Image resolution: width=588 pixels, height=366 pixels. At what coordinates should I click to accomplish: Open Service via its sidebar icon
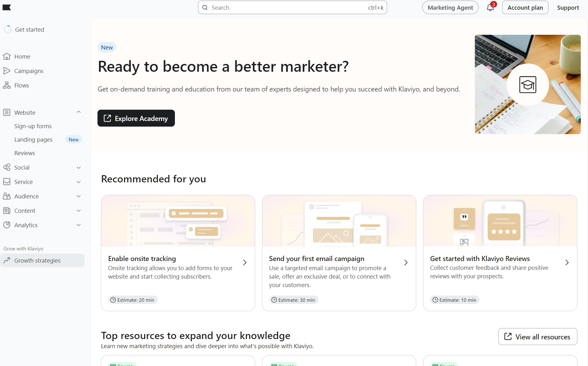7,182
